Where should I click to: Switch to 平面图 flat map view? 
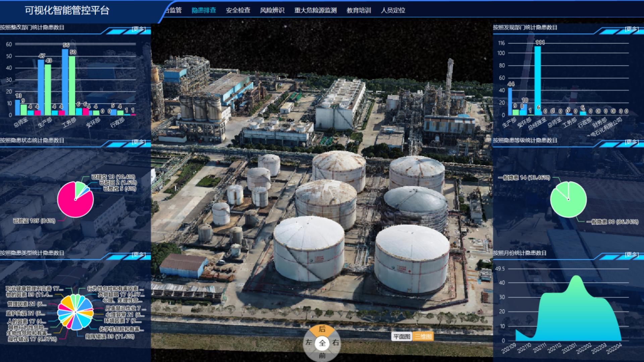coord(402,337)
